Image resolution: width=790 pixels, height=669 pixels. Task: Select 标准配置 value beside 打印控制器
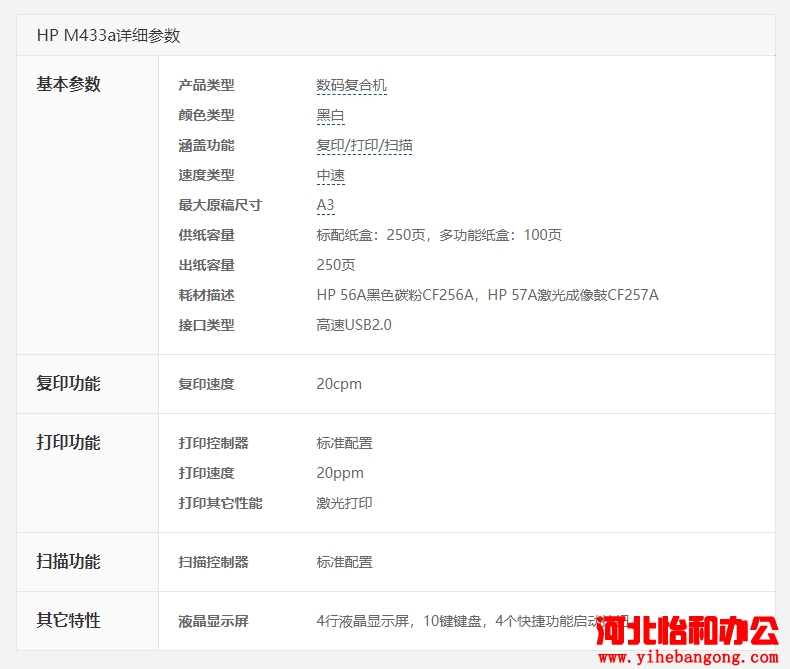tap(345, 443)
